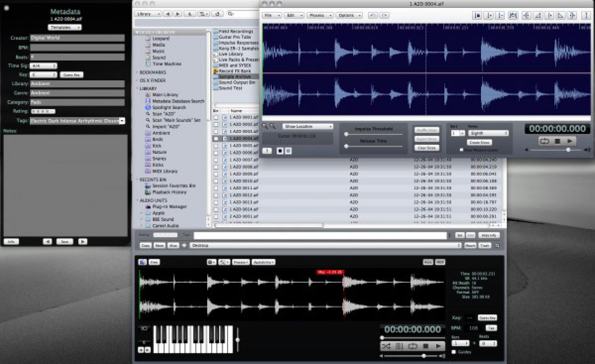The image size is (595, 364).
Task: Toggle the Auto button in player
Action: (427, 262)
